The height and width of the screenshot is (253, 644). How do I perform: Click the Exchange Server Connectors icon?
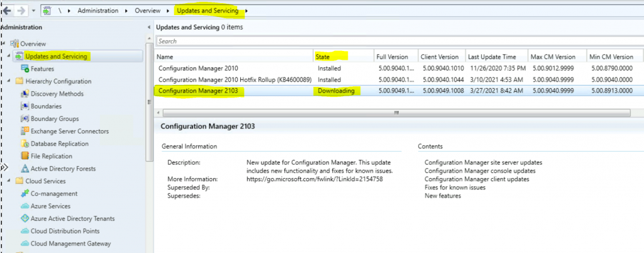(25, 131)
